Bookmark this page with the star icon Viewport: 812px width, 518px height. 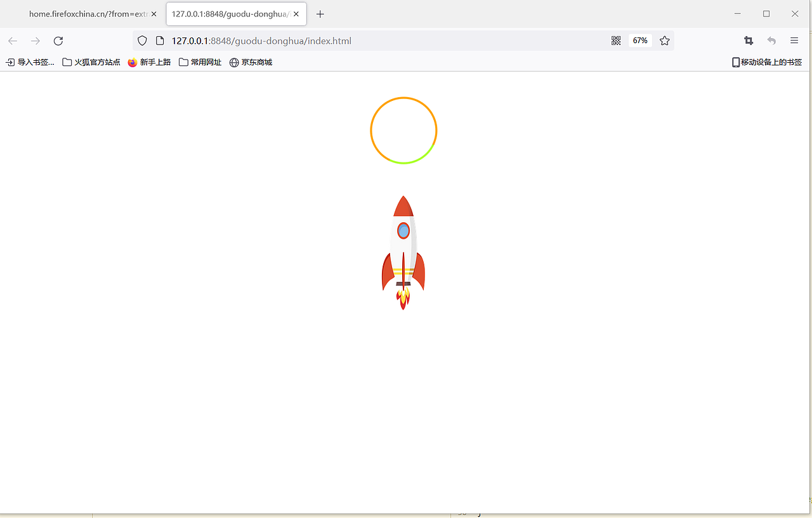664,41
